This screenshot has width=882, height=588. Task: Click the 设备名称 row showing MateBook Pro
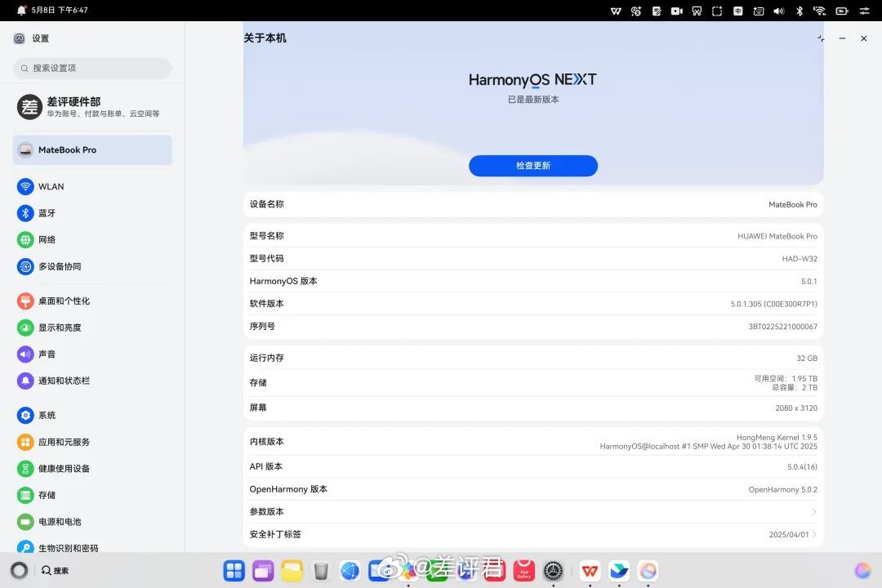click(533, 204)
